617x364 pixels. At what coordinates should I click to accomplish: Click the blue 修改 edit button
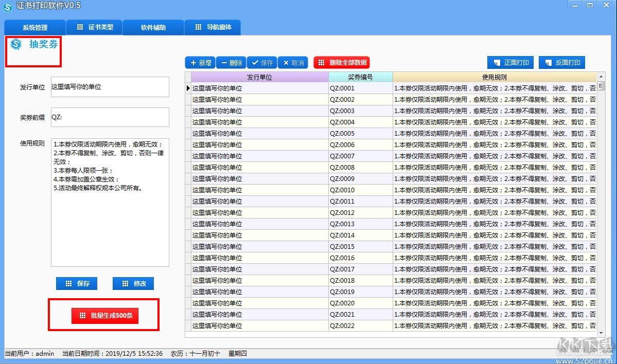click(x=133, y=283)
